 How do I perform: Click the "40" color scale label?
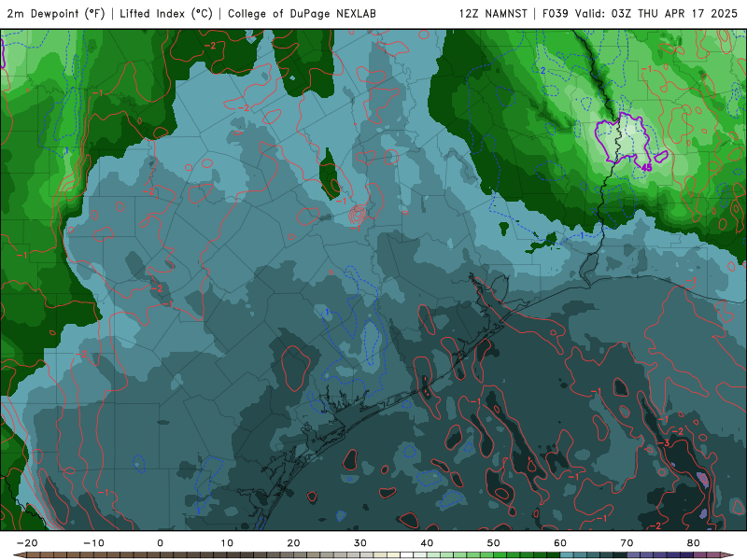tap(427, 543)
